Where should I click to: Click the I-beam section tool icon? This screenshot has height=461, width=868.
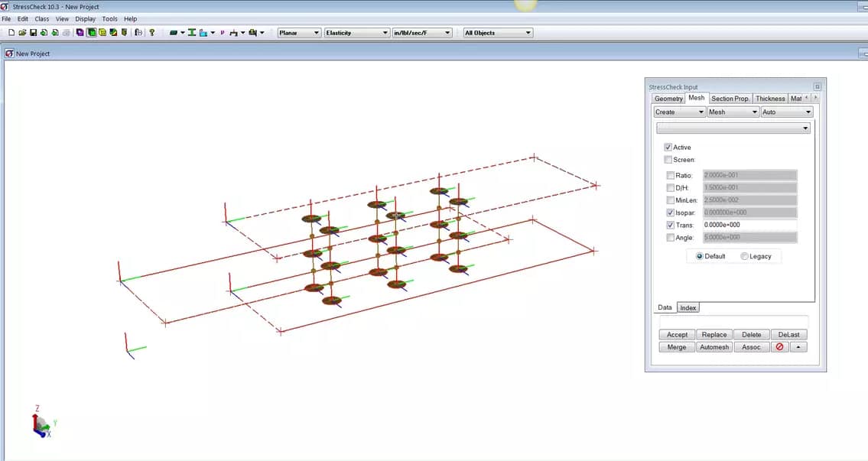coord(192,33)
